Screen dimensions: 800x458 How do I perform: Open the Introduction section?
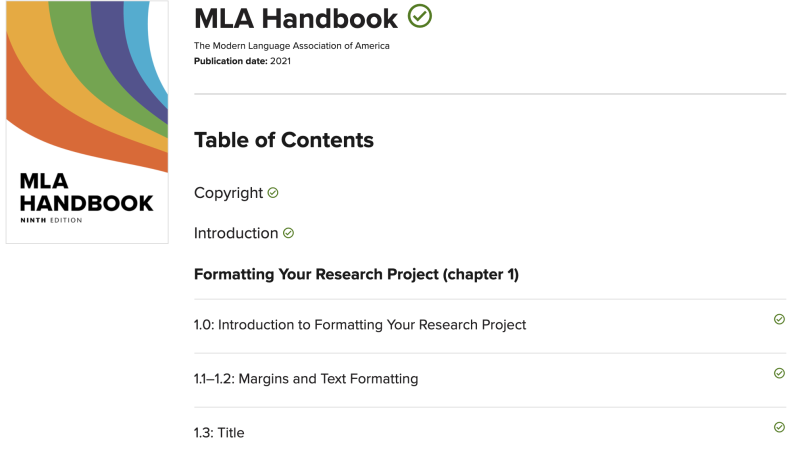click(236, 233)
